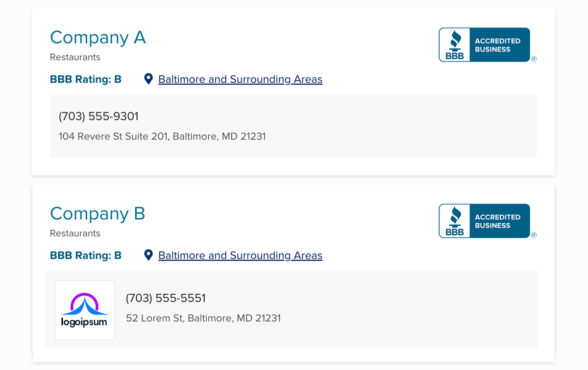Click the location pin icon for Company A
Viewport: 588px width, 370px height.
click(148, 79)
